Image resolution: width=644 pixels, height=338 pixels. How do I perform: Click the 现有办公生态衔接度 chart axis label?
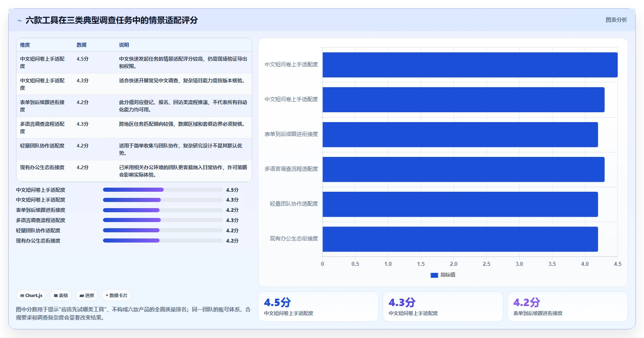294,238
